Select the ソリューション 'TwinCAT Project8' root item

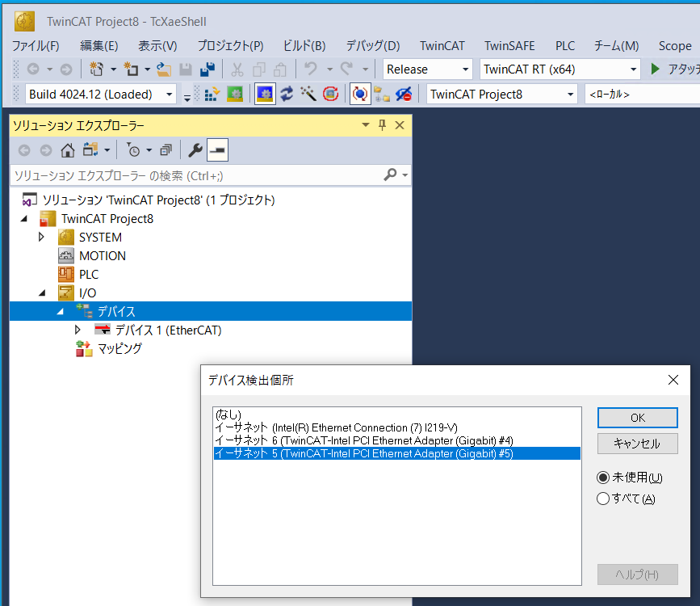(158, 200)
